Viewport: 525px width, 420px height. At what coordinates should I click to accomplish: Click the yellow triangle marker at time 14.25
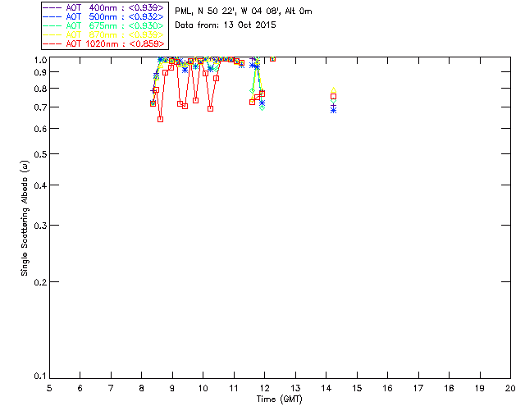coord(334,89)
